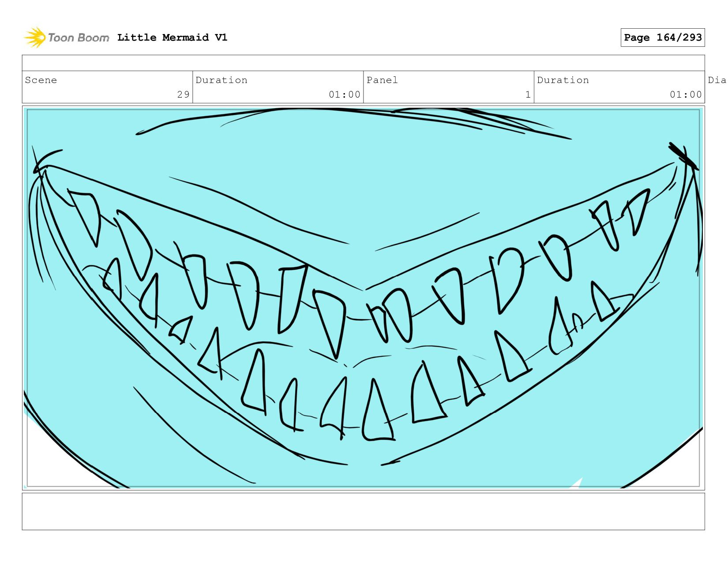728x563 pixels.
Task: Click the 'Scene' header label
Action: [41, 80]
